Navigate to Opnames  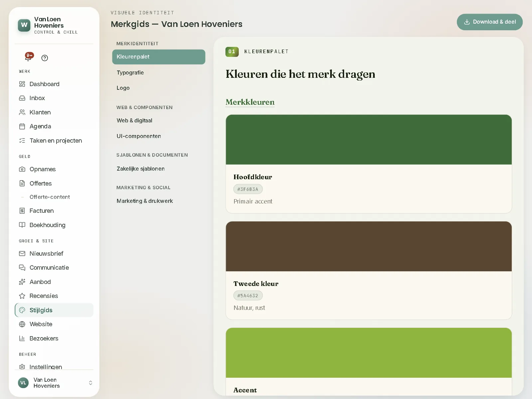54,169
